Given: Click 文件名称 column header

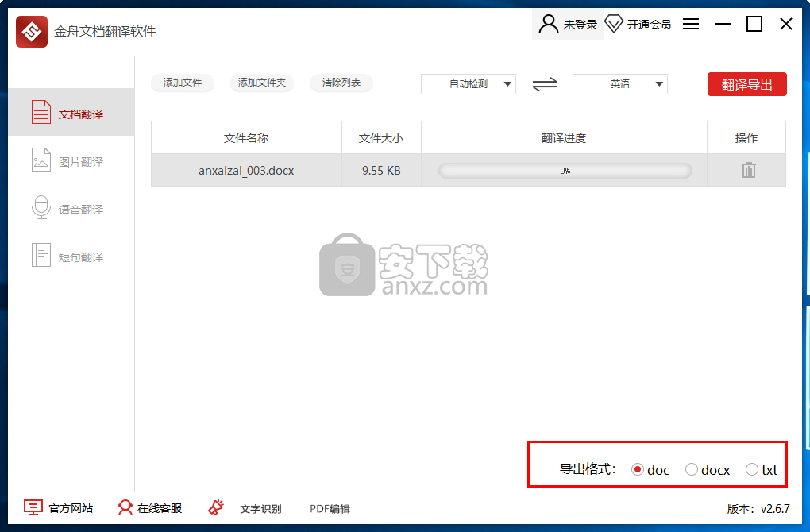Looking at the screenshot, I should pos(246,138).
